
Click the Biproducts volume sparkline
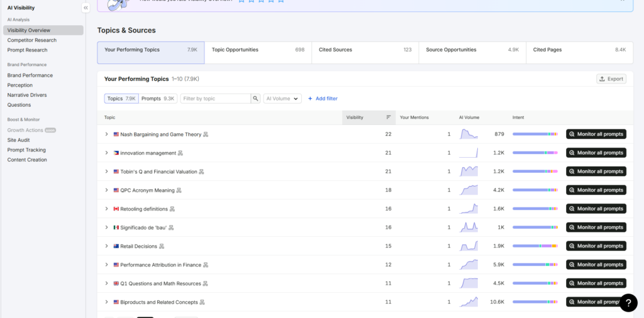pyautogui.click(x=469, y=302)
